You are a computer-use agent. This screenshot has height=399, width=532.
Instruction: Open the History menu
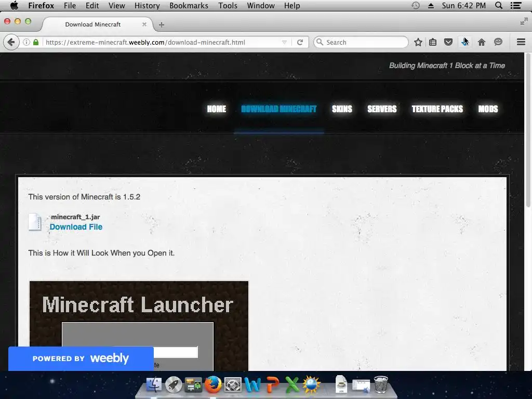click(147, 6)
